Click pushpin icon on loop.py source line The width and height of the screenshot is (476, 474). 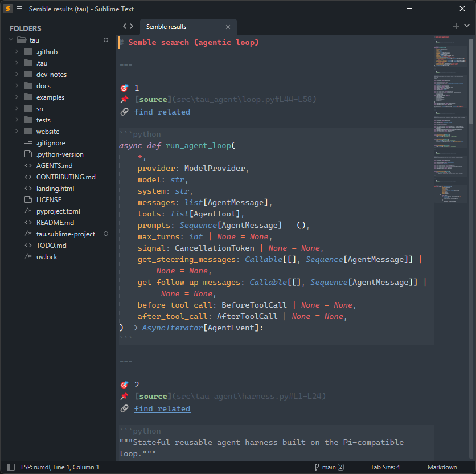click(x=124, y=99)
